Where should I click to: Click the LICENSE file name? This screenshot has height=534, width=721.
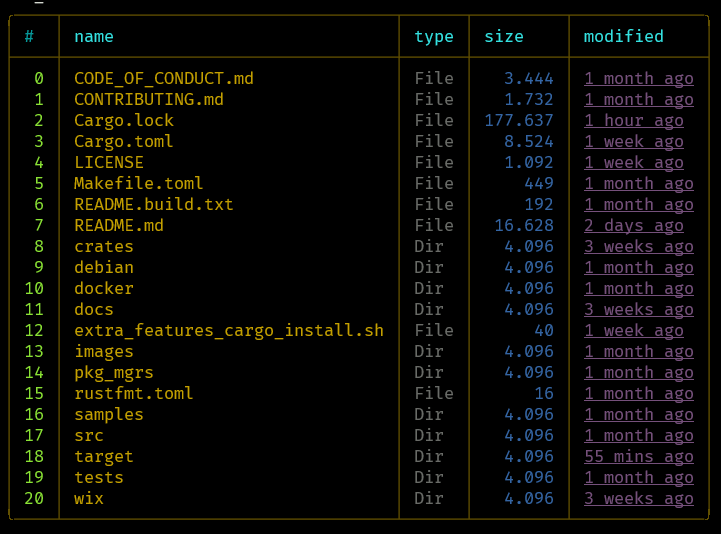click(109, 162)
